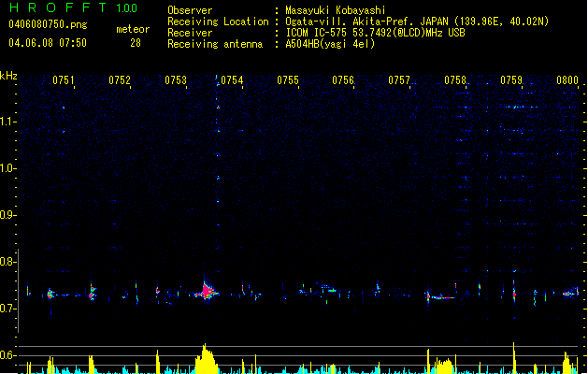Click the 1.1 kHz axis label

coord(8,122)
